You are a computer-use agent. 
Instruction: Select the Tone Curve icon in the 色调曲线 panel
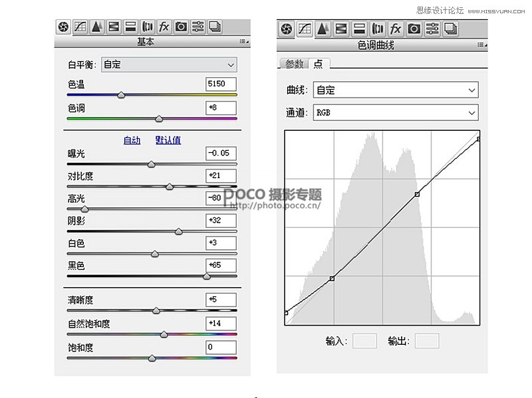click(305, 29)
